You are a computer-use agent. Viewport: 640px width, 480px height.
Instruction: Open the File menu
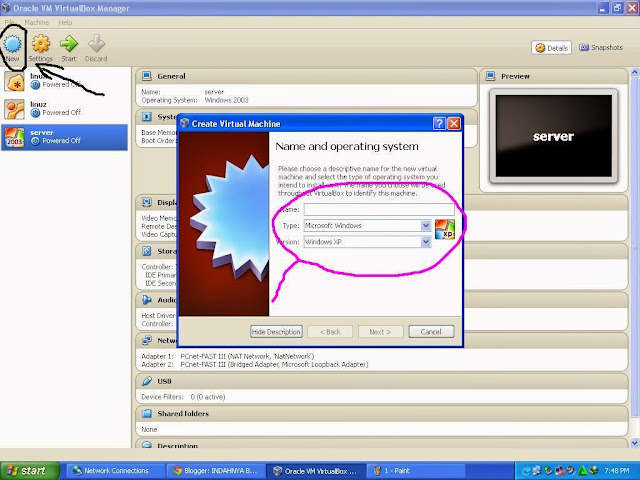pos(9,22)
